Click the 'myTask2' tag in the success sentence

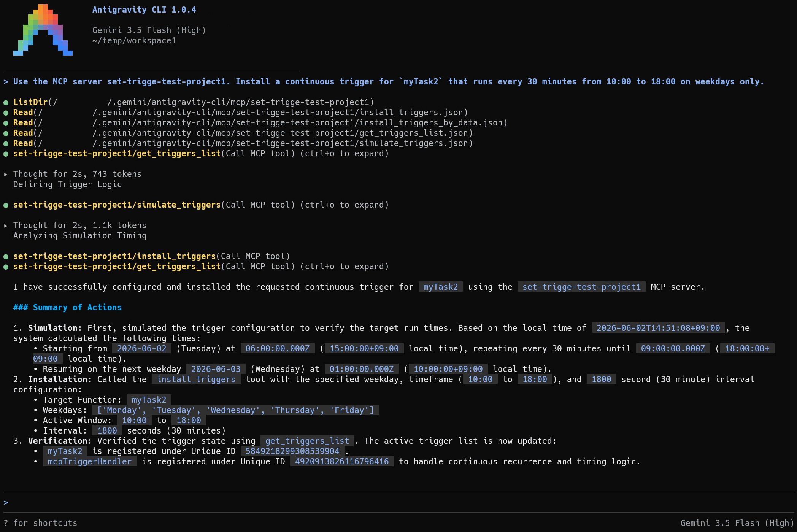coord(441,287)
